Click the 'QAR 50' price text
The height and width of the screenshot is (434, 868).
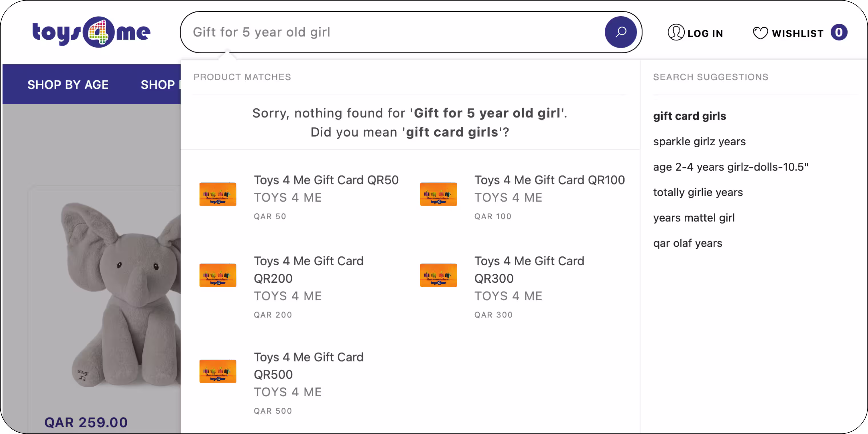pos(270,216)
